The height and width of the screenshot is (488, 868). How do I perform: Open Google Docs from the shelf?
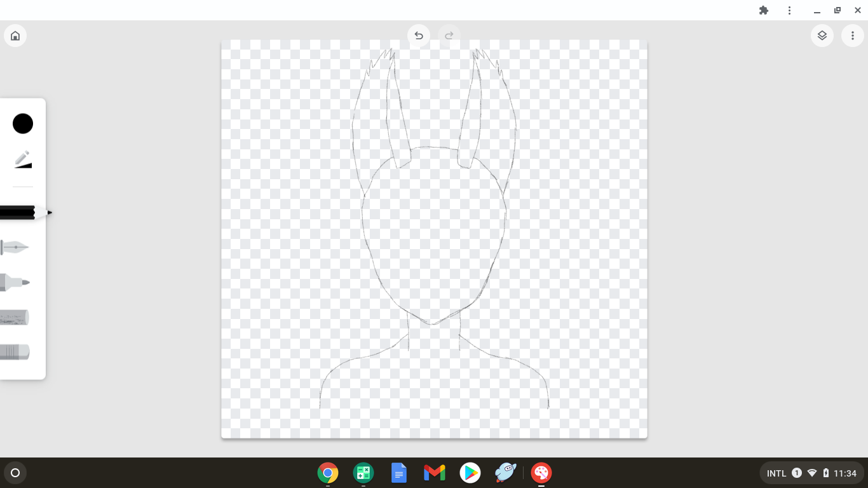[x=399, y=473]
